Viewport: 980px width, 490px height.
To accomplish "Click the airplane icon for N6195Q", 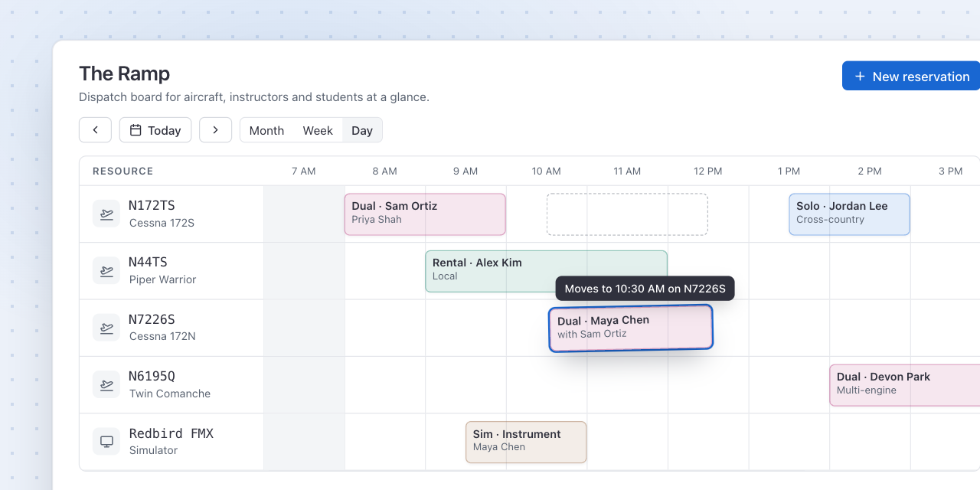I will tap(106, 384).
